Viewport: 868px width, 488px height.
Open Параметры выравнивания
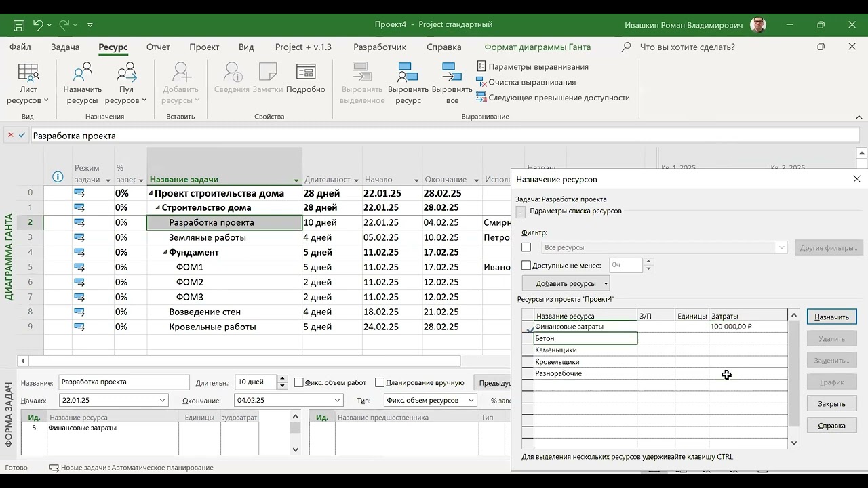point(532,66)
